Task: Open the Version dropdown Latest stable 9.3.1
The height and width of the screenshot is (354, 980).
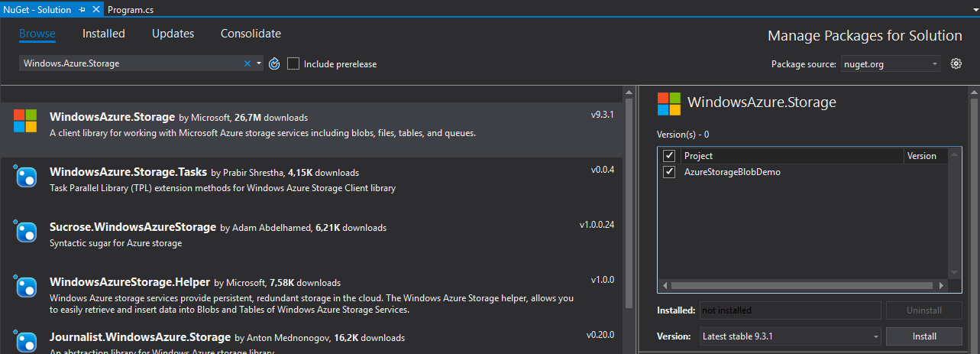Action: point(790,336)
